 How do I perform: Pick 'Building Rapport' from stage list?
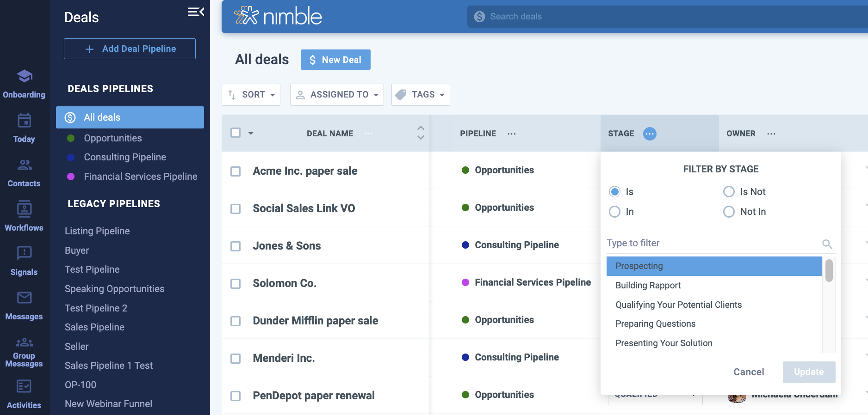coord(648,286)
